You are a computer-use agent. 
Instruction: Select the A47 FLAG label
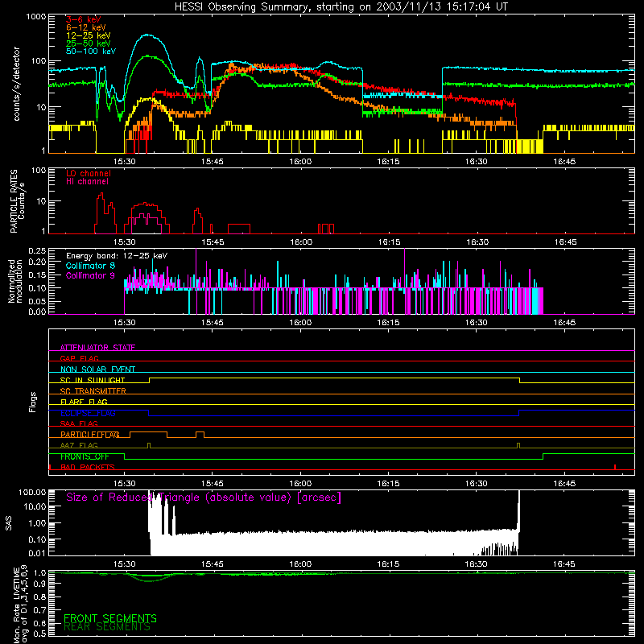pyautogui.click(x=79, y=445)
